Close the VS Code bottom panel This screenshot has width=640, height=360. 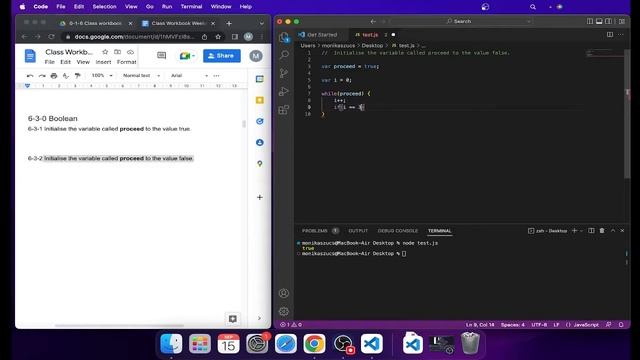pos(622,231)
